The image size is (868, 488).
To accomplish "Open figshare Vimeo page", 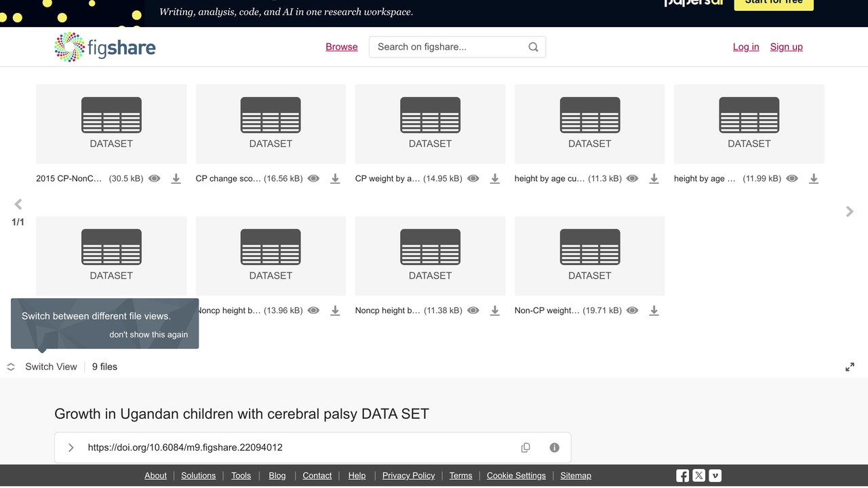I will pyautogui.click(x=715, y=476).
